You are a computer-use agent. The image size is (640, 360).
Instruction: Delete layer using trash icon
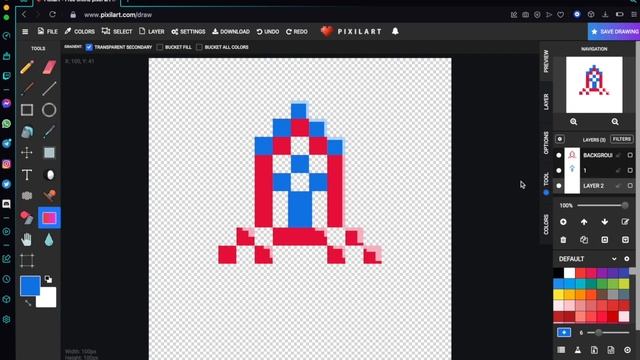click(x=563, y=240)
